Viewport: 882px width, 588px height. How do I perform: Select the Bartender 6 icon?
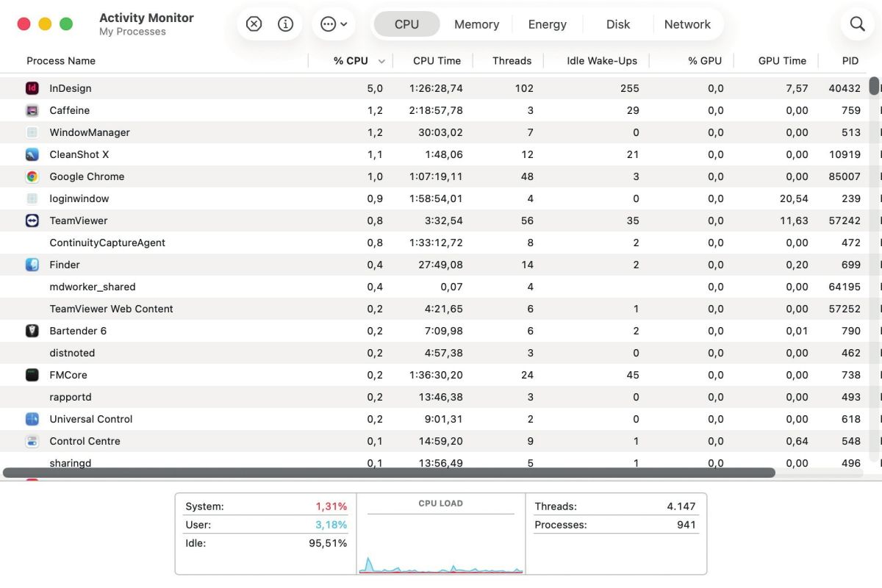32,331
